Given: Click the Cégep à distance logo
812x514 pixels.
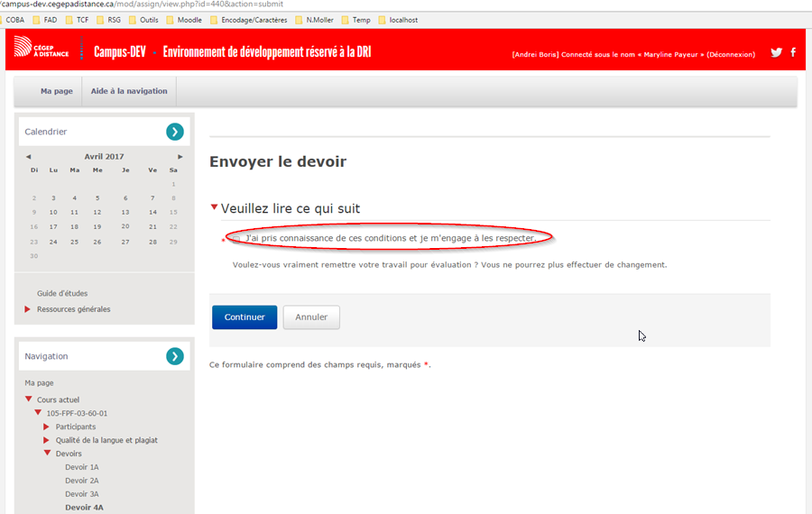Looking at the screenshot, I should (x=41, y=51).
